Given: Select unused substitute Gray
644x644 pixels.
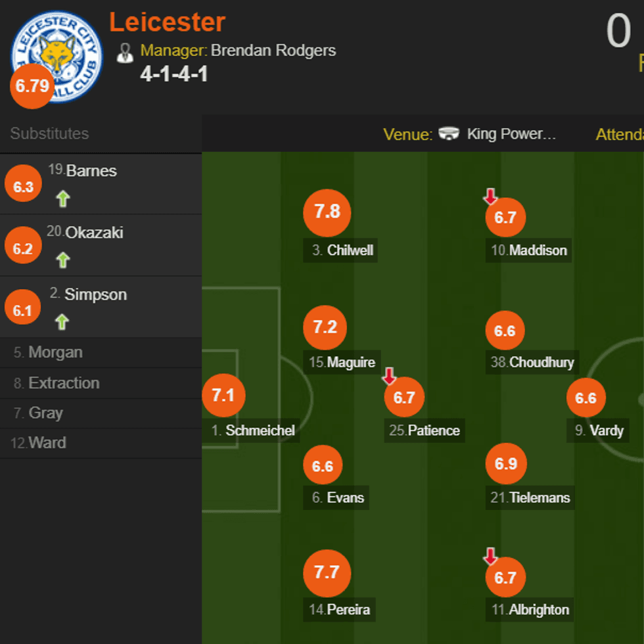Looking at the screenshot, I should (45, 413).
